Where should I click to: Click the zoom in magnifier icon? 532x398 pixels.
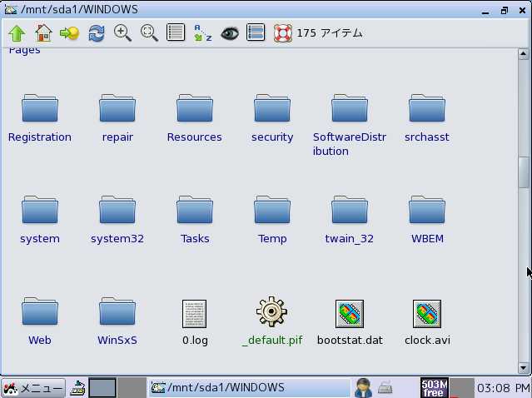coord(122,33)
